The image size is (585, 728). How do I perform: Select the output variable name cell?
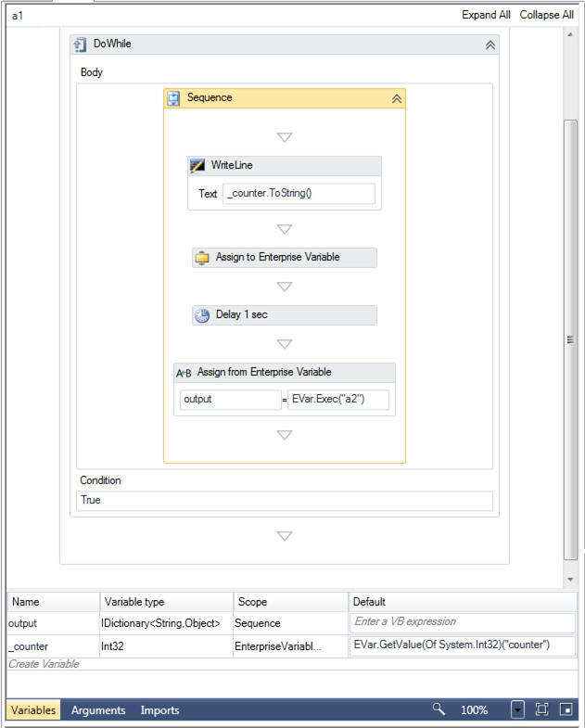coord(53,623)
